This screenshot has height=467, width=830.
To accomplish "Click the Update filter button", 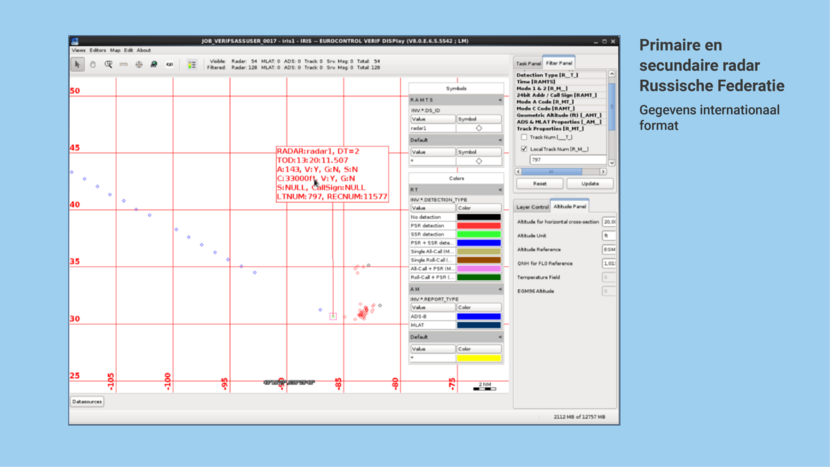I will [x=590, y=184].
